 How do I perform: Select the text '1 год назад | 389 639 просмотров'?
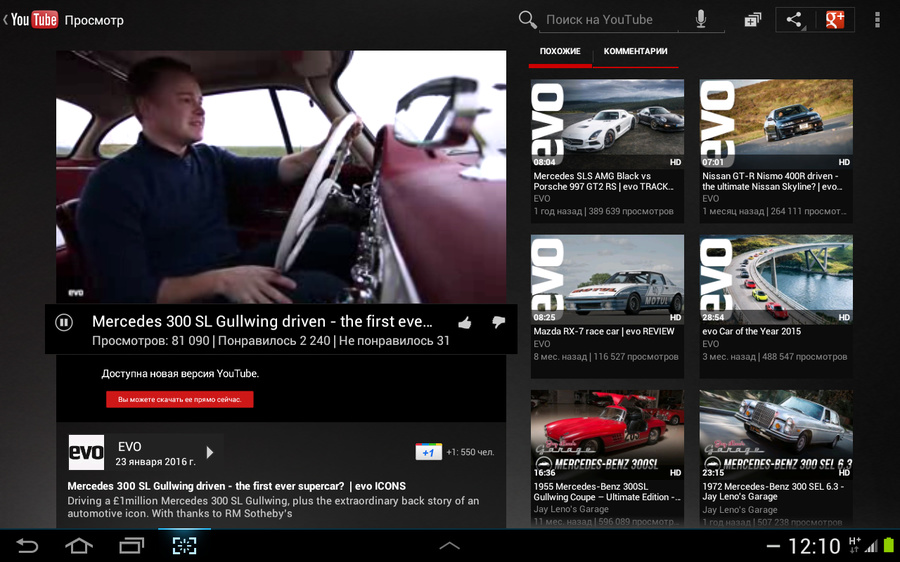coord(603,211)
